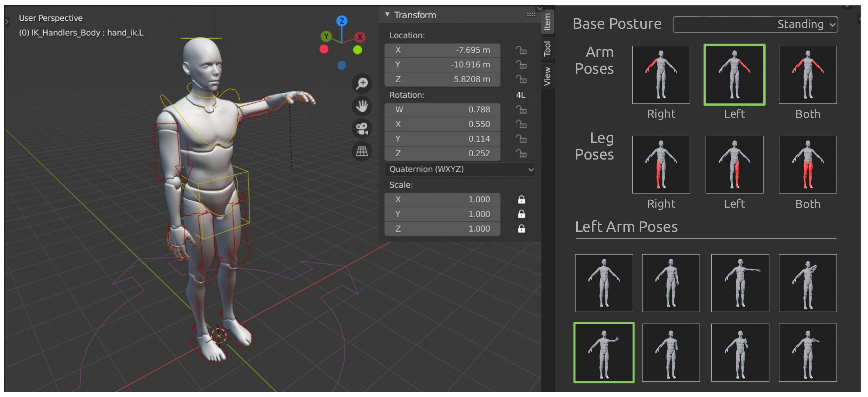Click the blue Z axis gizmo
The height and width of the screenshot is (397, 868).
click(x=342, y=21)
